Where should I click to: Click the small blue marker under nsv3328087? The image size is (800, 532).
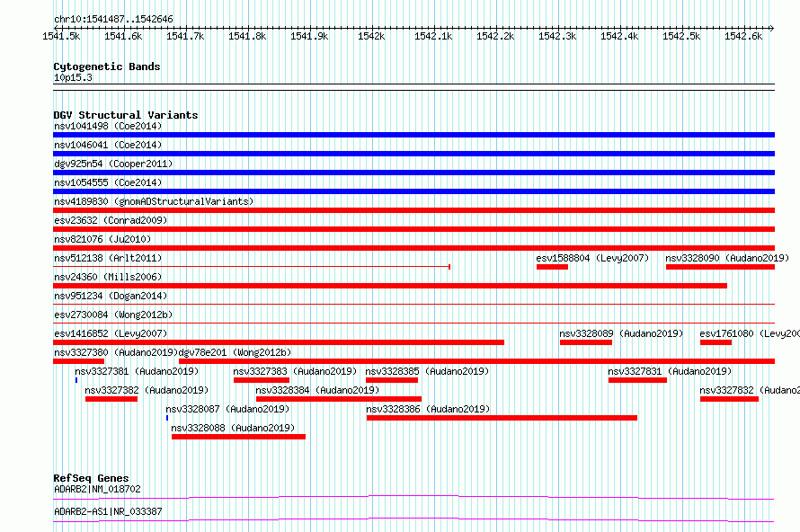(167, 418)
